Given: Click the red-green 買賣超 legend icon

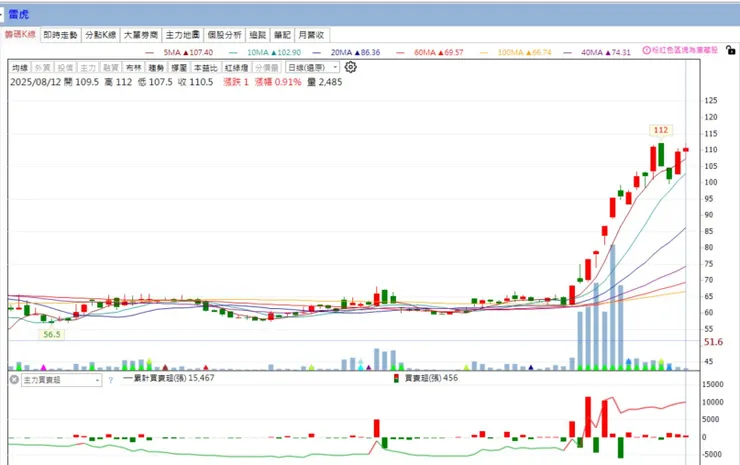Looking at the screenshot, I should click(x=396, y=378).
